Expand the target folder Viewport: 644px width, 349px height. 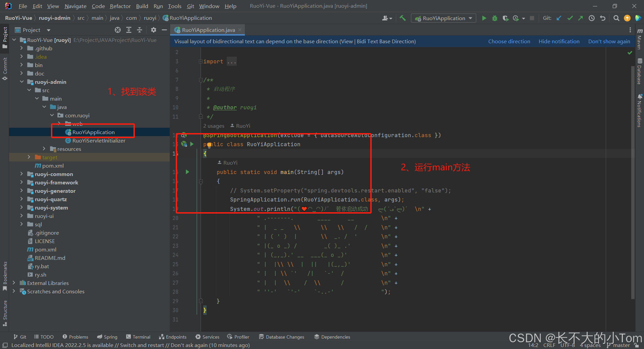point(29,157)
